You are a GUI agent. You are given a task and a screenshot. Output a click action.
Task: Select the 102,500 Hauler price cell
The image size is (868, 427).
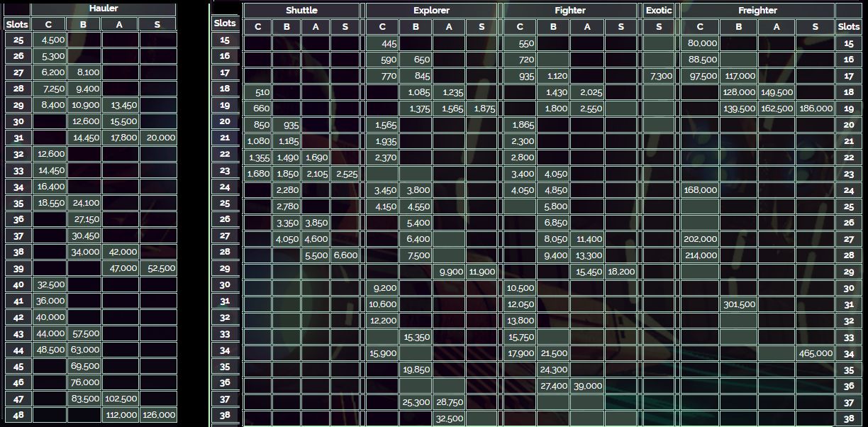120,399
